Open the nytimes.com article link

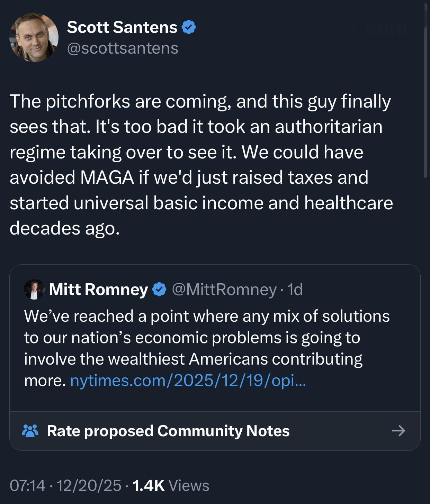pos(188,381)
